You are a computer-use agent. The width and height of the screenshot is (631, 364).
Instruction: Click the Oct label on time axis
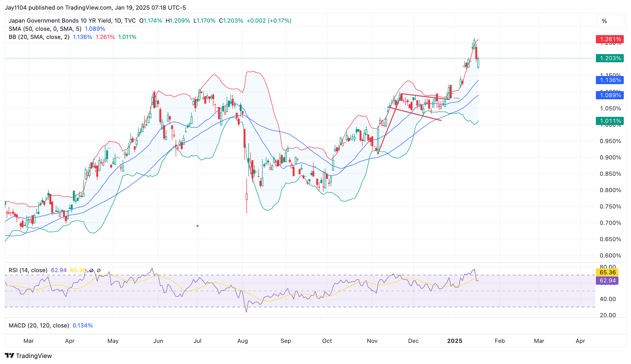coord(327,341)
